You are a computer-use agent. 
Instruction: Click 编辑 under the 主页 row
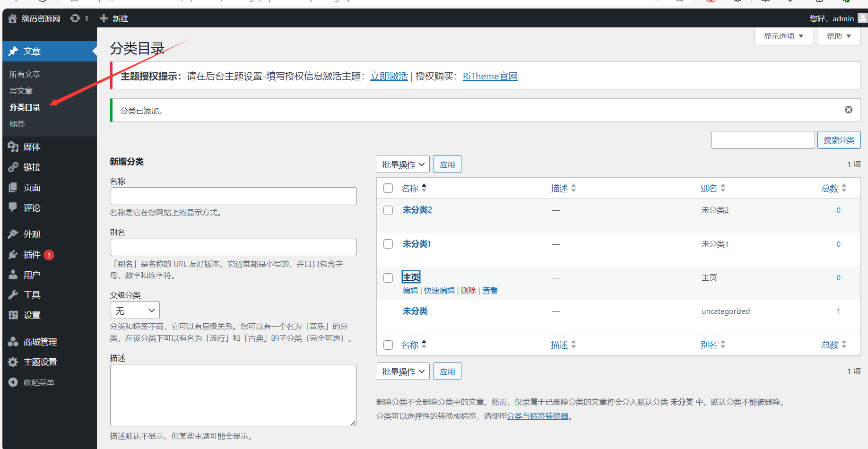tap(410, 290)
